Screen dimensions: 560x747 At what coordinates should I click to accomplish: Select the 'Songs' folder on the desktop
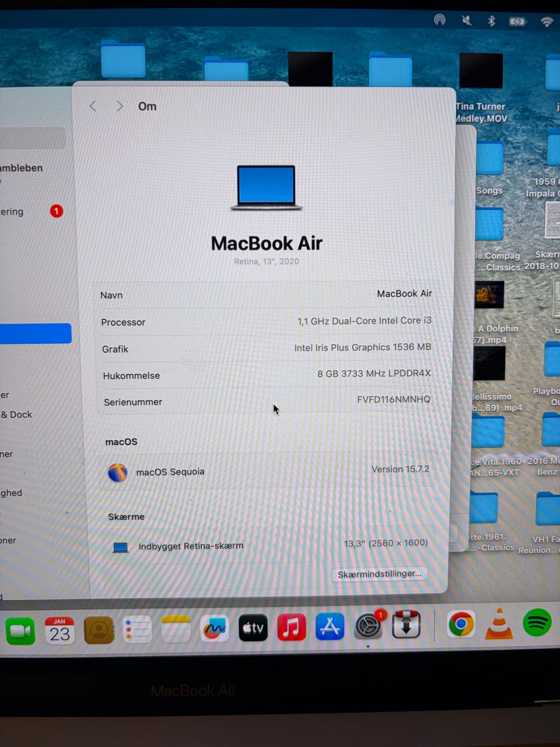[x=489, y=168]
